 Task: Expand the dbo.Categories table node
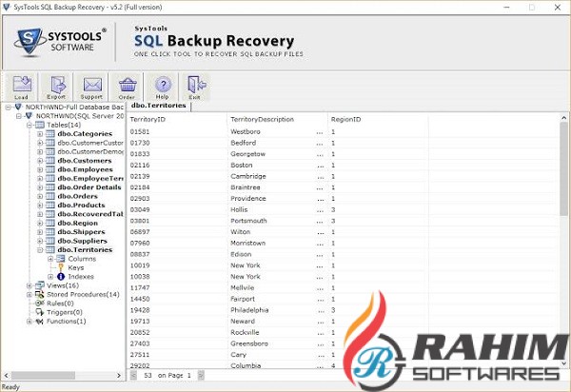pyautogui.click(x=40, y=134)
